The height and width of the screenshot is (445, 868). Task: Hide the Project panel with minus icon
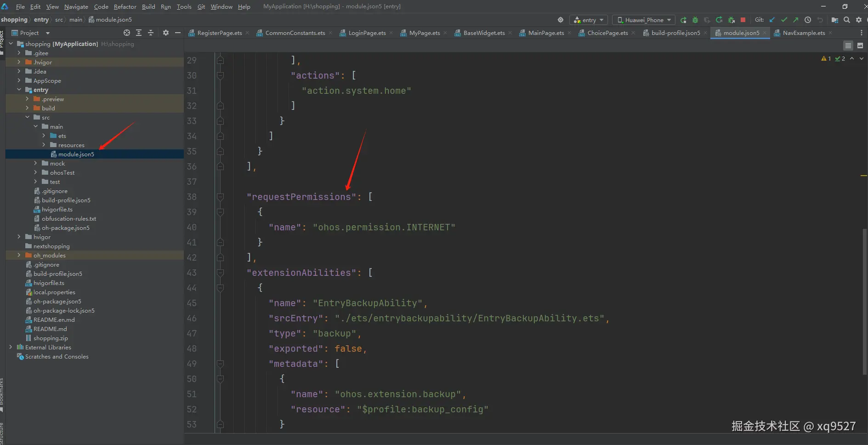(178, 33)
